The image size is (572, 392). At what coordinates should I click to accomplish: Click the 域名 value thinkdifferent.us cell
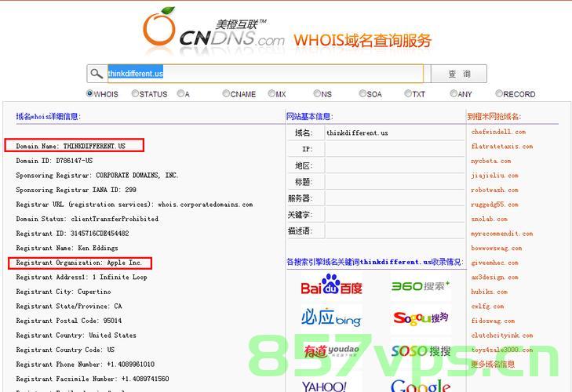point(395,132)
